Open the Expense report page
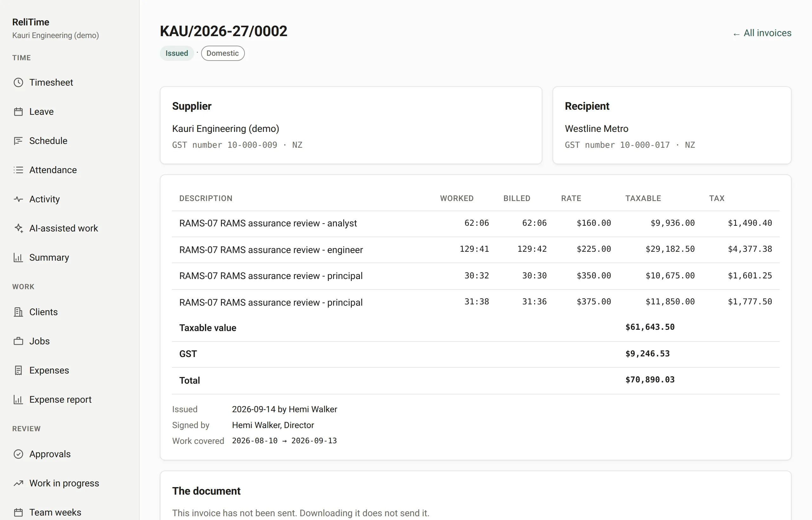The width and height of the screenshot is (812, 520). point(61,400)
